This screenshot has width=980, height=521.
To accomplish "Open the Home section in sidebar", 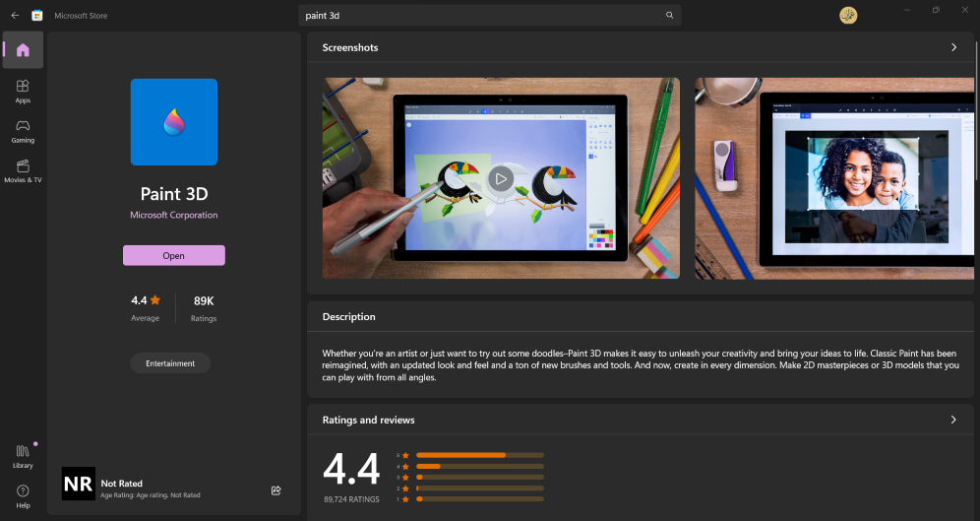I will [24, 50].
